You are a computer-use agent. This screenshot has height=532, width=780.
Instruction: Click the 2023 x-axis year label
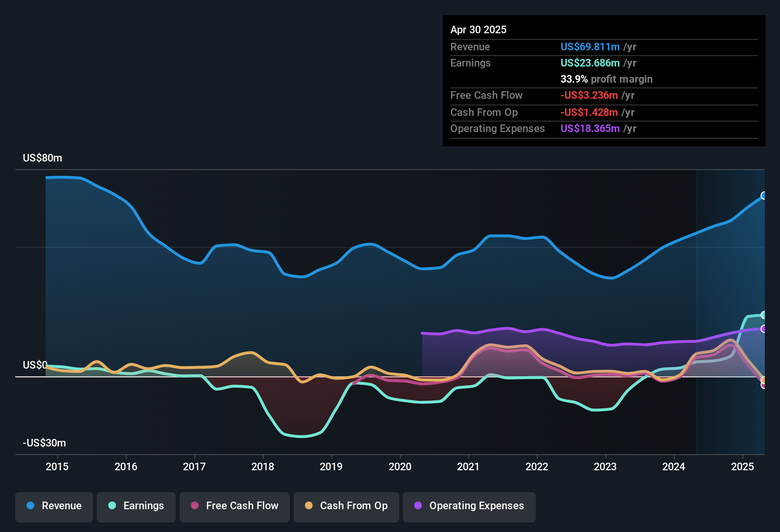click(x=605, y=466)
